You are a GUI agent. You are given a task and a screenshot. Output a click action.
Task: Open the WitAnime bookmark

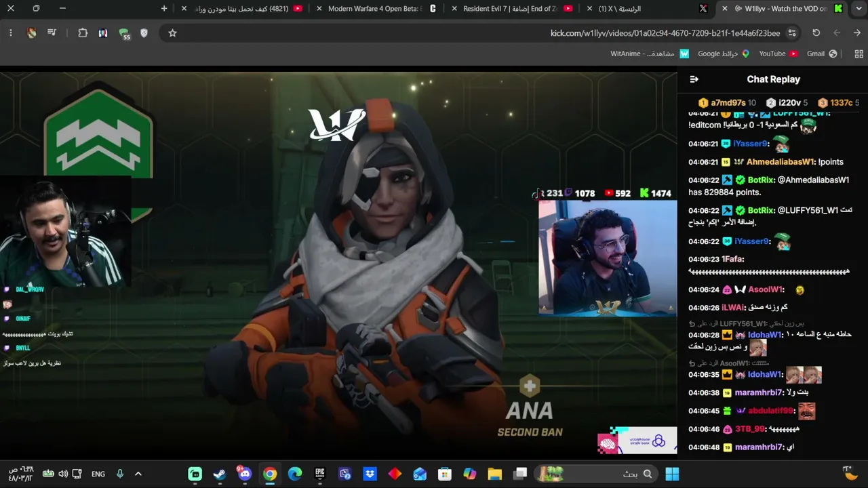point(650,54)
